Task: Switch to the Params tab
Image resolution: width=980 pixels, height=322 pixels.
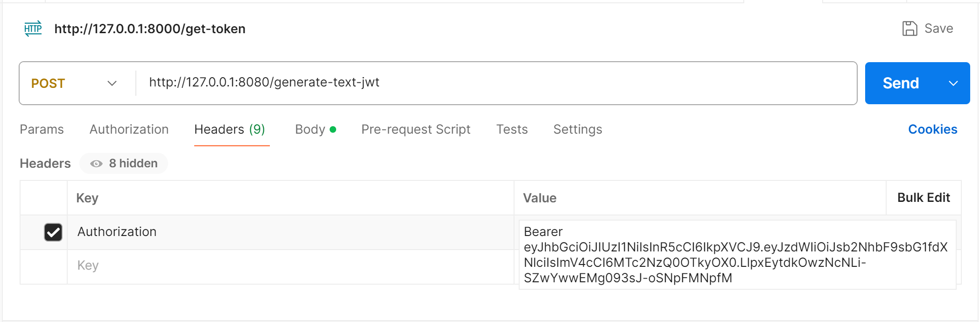Action: (42, 129)
